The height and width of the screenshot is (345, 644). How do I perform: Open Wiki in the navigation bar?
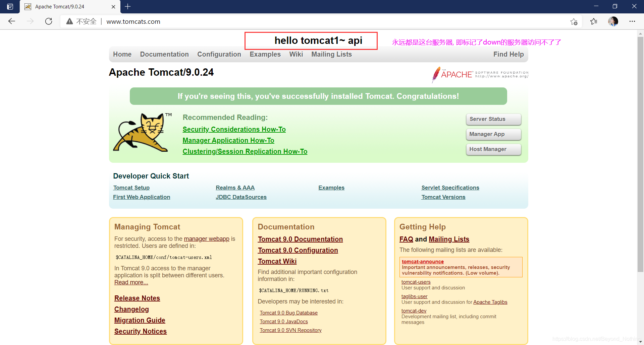296,54
